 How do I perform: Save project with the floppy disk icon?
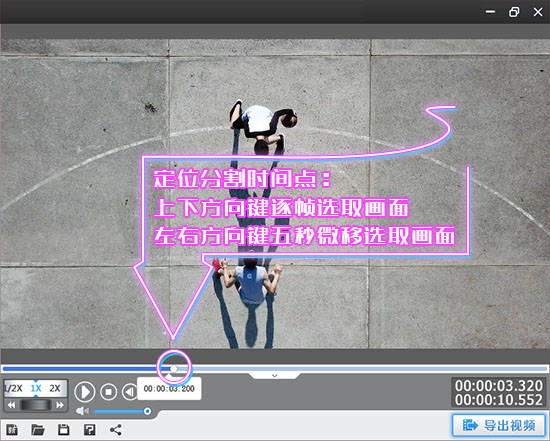tap(63, 429)
